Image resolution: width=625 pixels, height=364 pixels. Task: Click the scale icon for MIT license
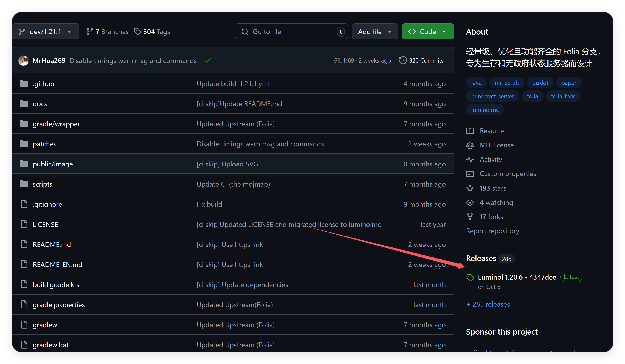[x=470, y=145]
